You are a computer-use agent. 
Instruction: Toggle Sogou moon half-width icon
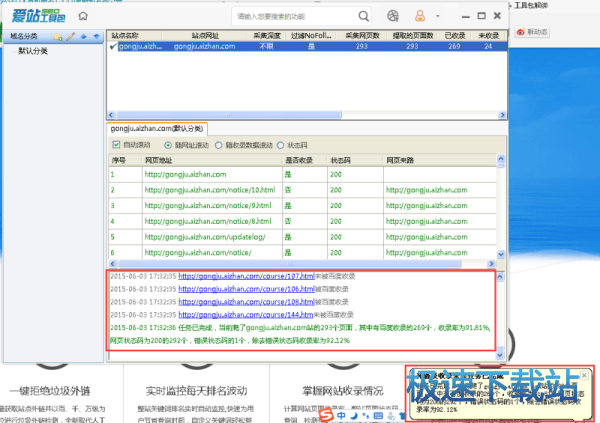click(354, 416)
